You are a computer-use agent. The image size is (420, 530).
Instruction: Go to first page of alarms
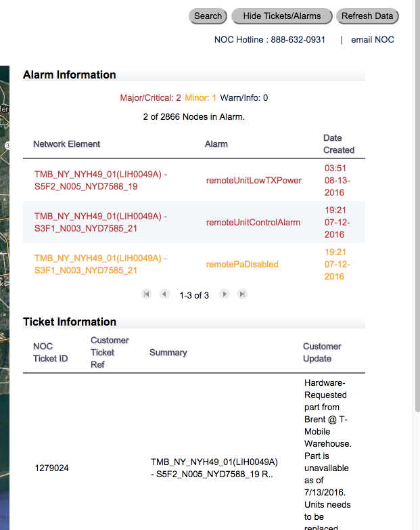tap(146, 294)
